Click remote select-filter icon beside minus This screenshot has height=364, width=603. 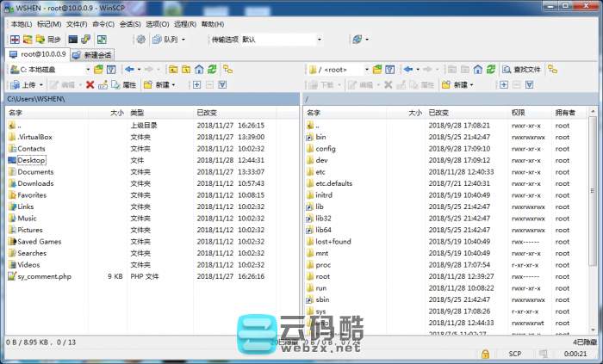(x=529, y=85)
